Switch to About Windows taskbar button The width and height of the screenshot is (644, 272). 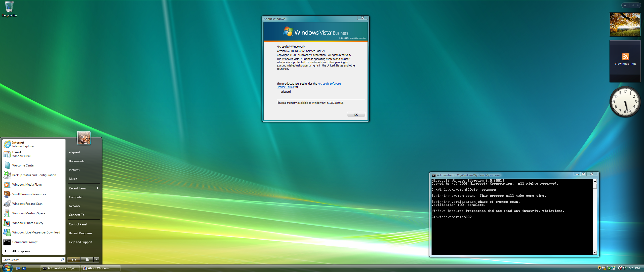[x=100, y=268]
